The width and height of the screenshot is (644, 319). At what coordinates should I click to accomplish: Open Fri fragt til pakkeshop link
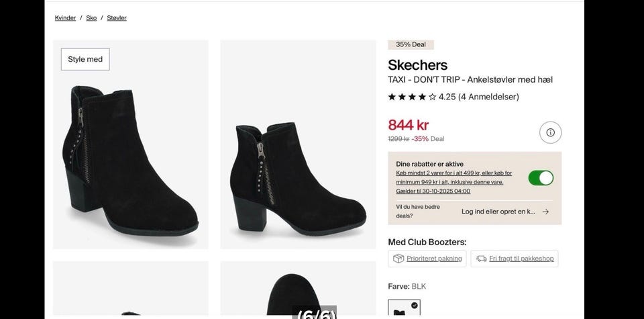pyautogui.click(x=521, y=259)
